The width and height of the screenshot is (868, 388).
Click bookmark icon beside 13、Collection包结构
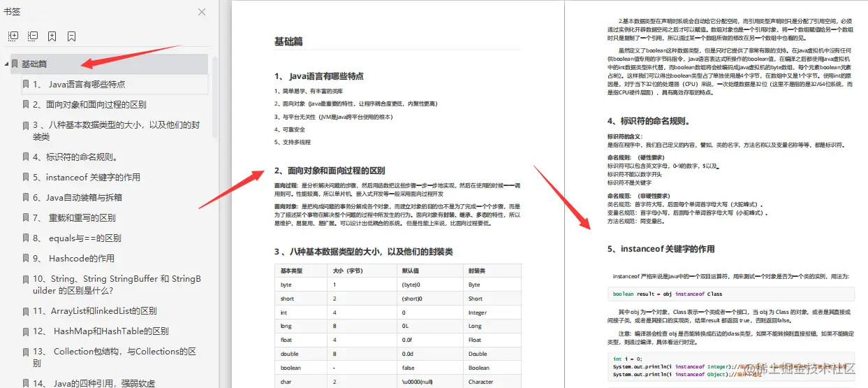coord(26,352)
